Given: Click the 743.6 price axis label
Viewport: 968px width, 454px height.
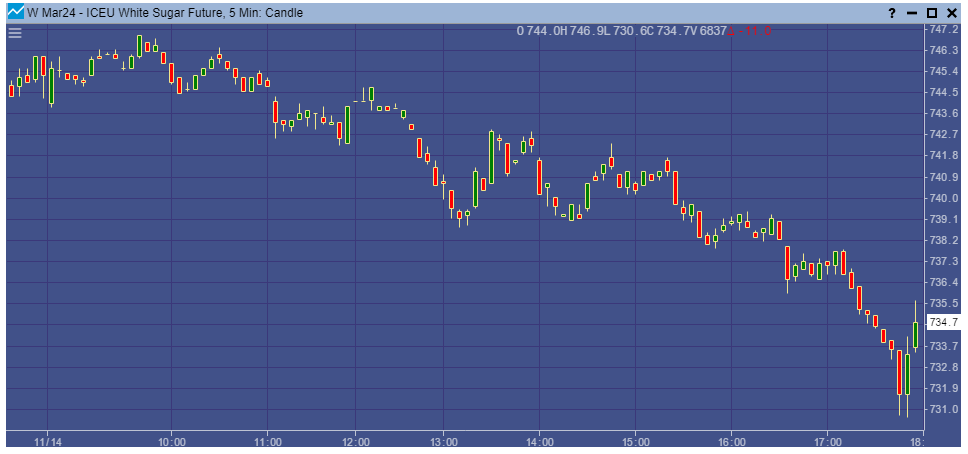Looking at the screenshot, I should [943, 114].
